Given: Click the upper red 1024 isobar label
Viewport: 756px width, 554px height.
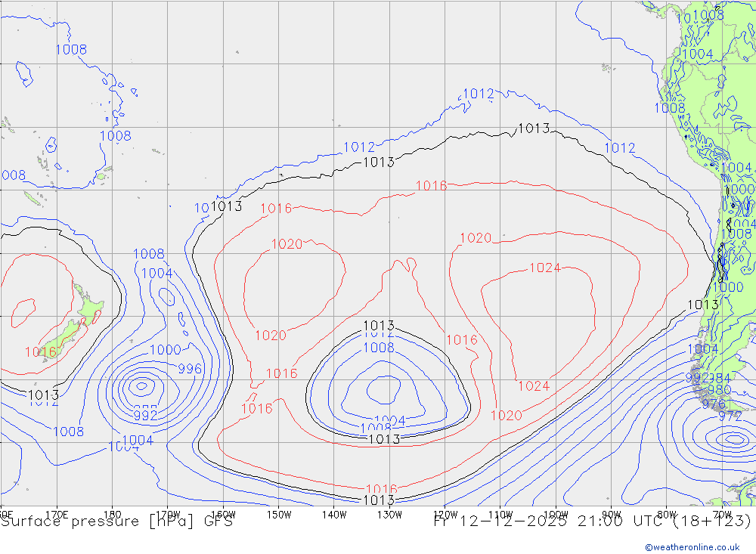Looking at the screenshot, I should click(545, 268).
